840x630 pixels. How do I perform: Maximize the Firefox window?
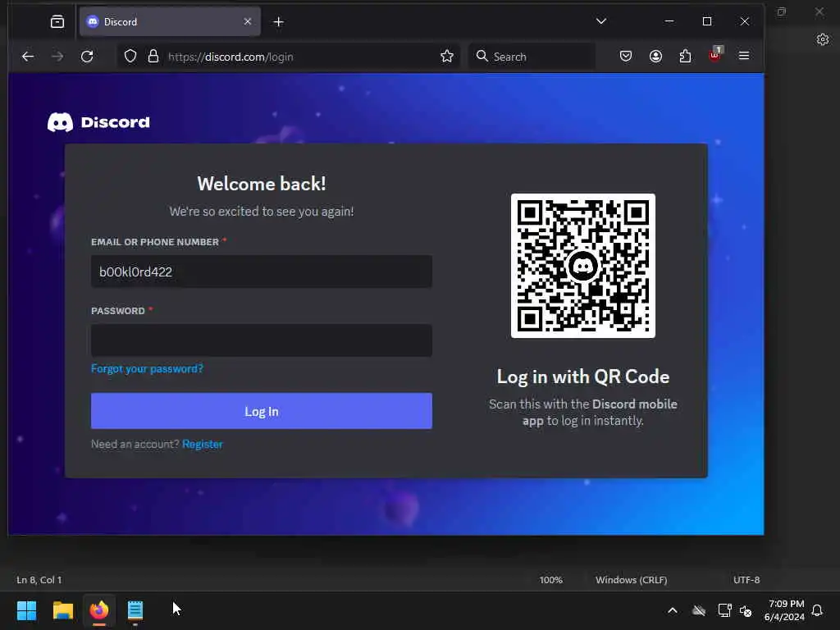click(707, 21)
